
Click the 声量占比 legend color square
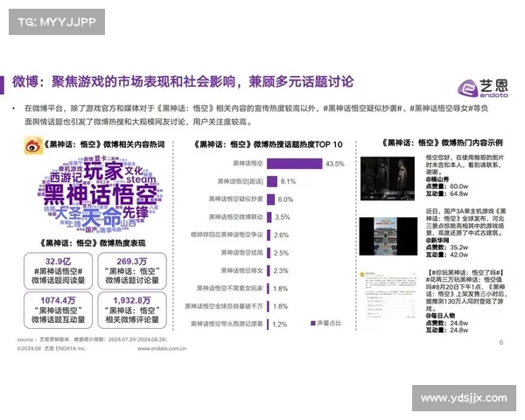313,323
